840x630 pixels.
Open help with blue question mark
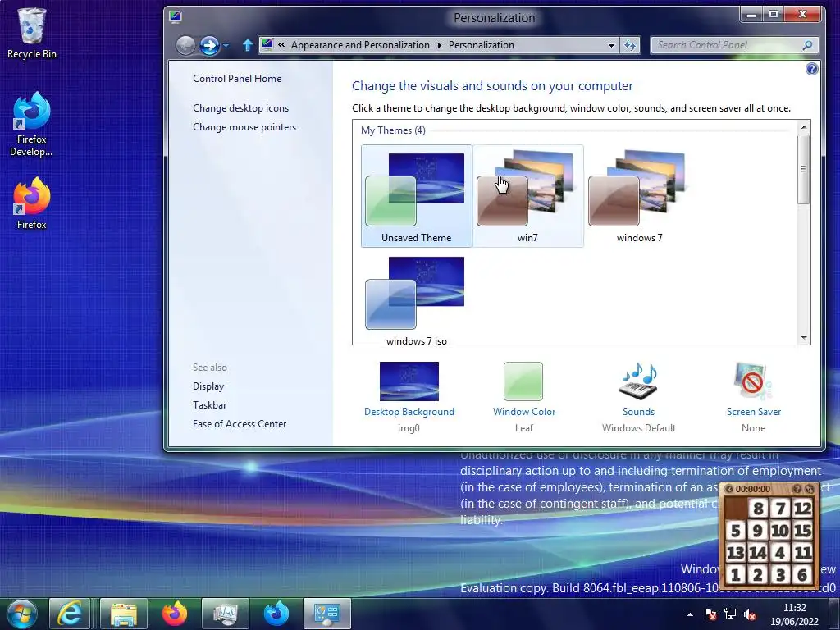811,69
